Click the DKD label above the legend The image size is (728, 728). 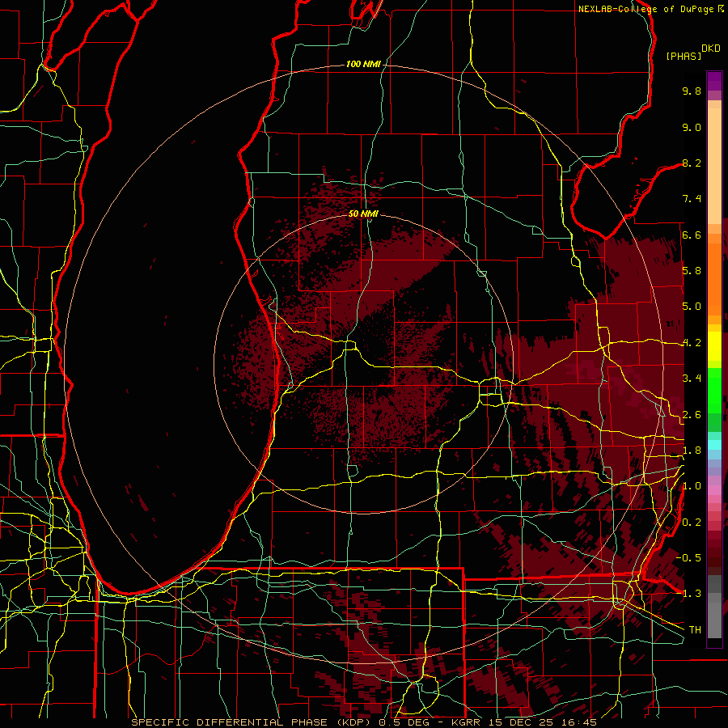click(710, 49)
